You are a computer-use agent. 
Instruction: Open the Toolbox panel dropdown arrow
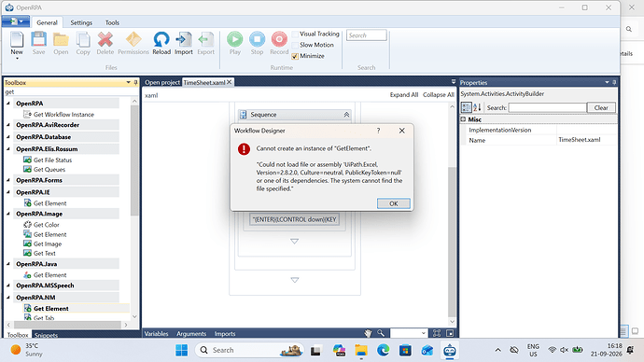128,82
